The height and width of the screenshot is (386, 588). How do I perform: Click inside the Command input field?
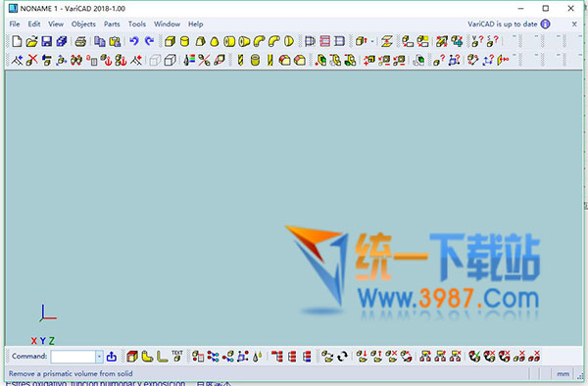point(73,357)
